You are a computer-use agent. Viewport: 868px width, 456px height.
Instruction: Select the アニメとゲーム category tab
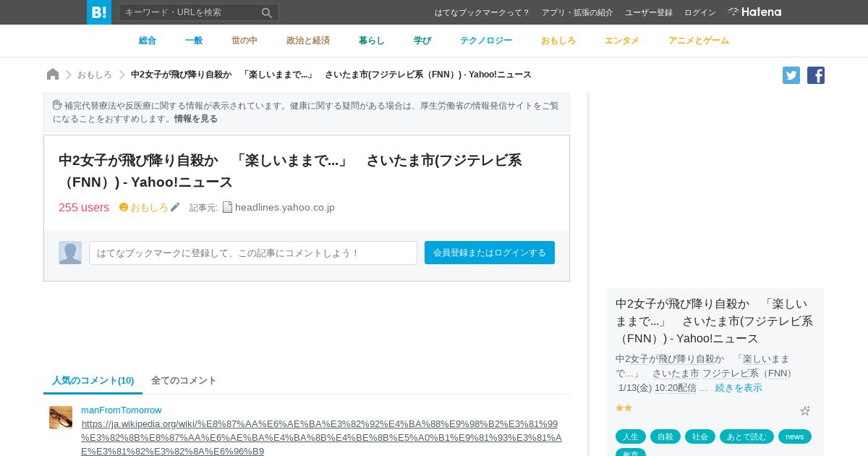(699, 41)
